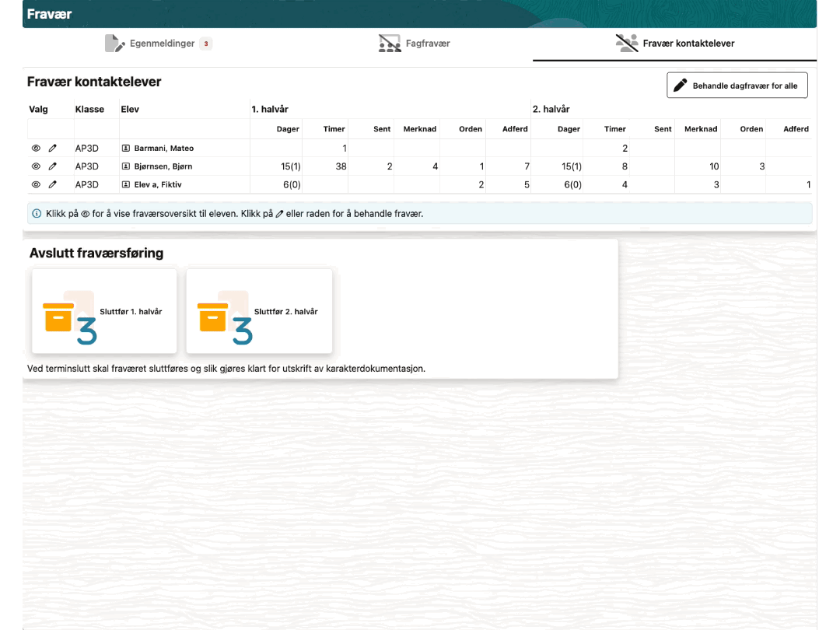The image size is (840, 630).
Task: Click the archive box icon for 2. halvår
Action: click(x=213, y=317)
